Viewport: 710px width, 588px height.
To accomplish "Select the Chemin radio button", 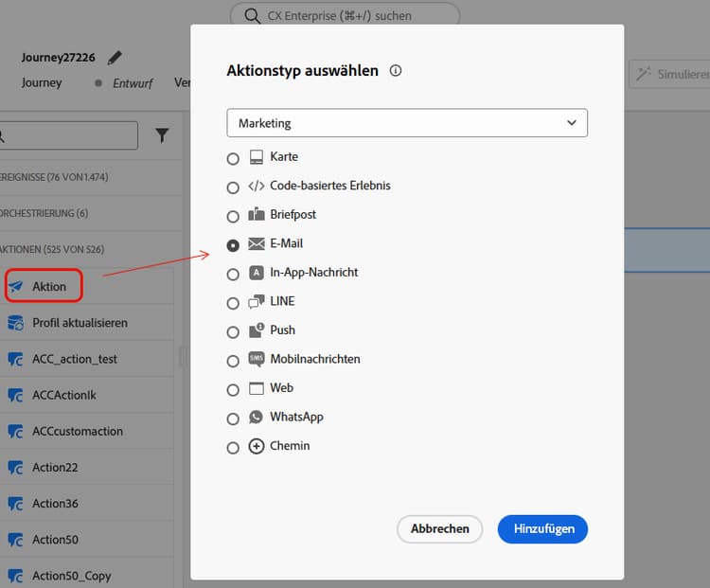I will point(233,448).
